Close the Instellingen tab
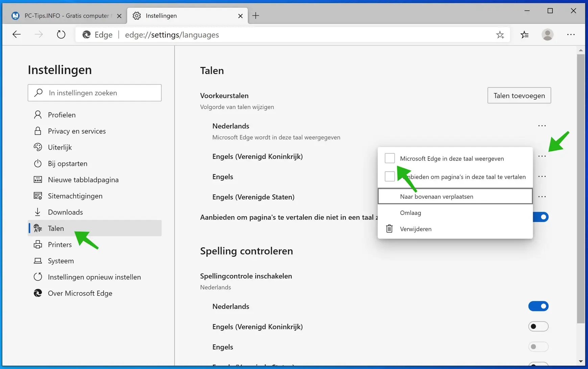 pos(240,16)
